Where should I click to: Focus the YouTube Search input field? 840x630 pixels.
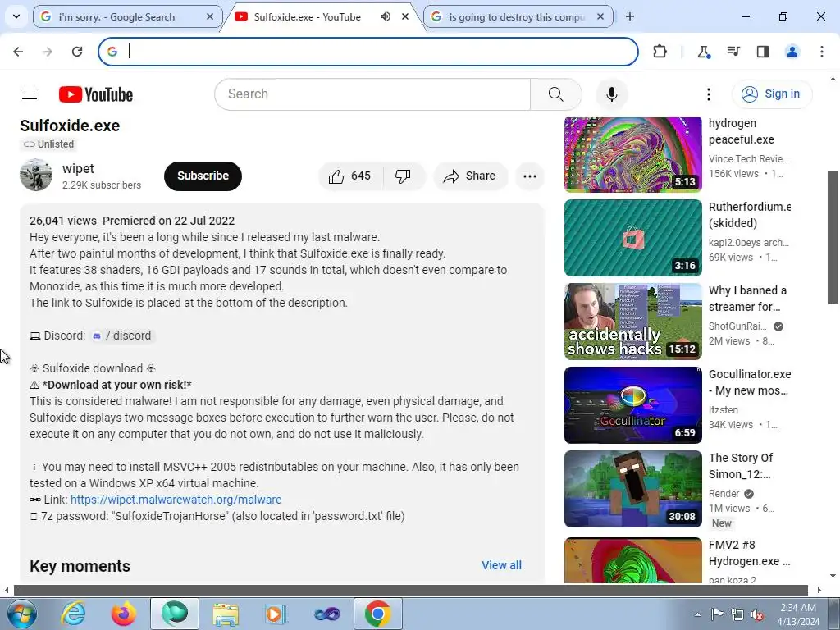pos(372,94)
